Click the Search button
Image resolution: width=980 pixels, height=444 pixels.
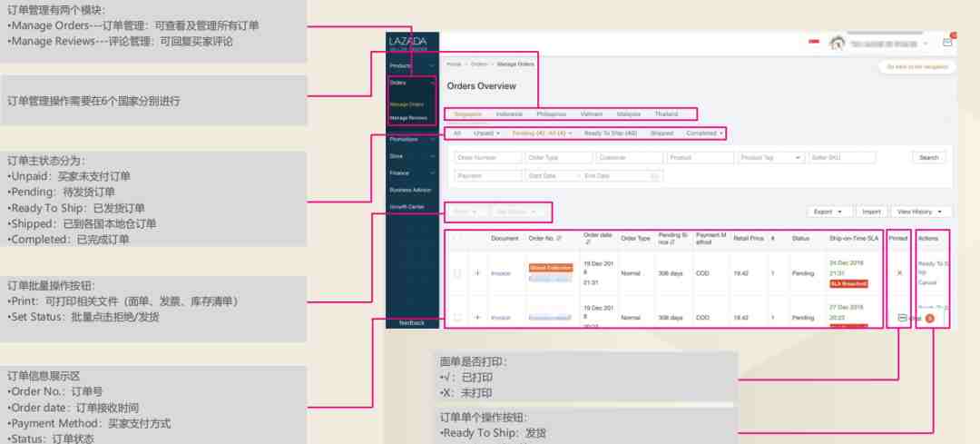(929, 158)
